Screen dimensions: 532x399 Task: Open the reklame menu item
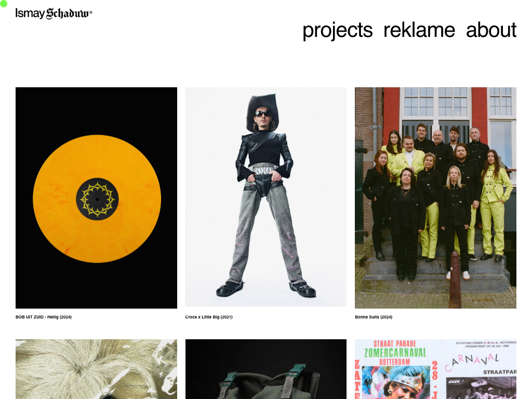point(419,30)
